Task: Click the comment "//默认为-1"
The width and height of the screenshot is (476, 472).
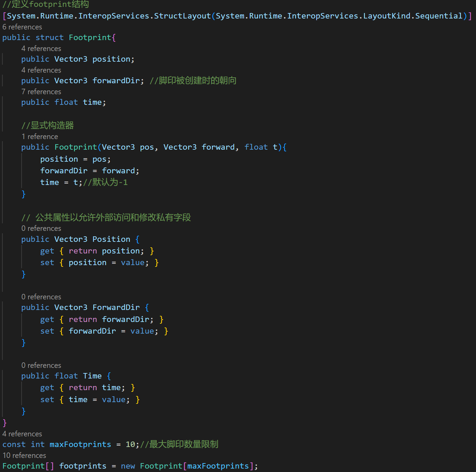Action: pos(105,182)
